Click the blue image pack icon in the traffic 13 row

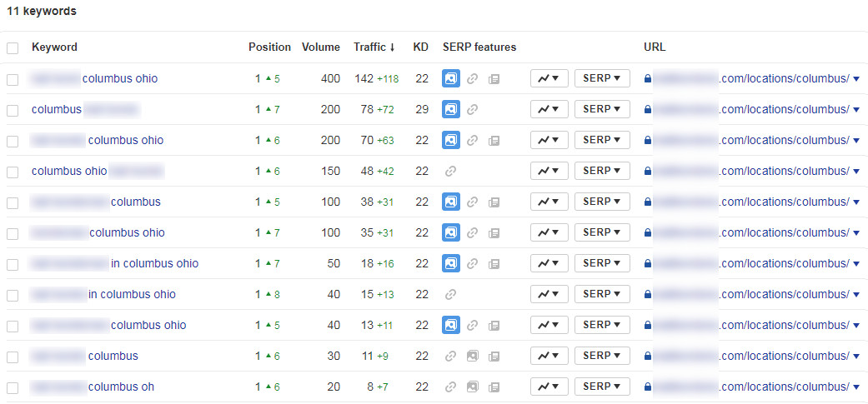[x=451, y=325]
